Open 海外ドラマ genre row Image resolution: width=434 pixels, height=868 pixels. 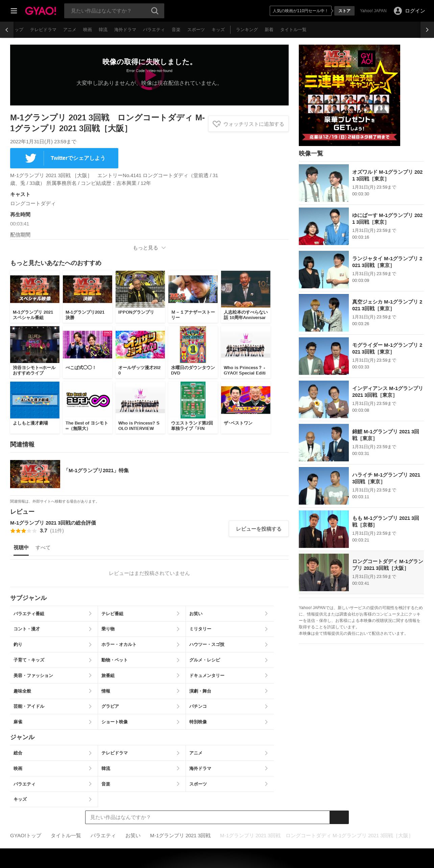pos(230,769)
